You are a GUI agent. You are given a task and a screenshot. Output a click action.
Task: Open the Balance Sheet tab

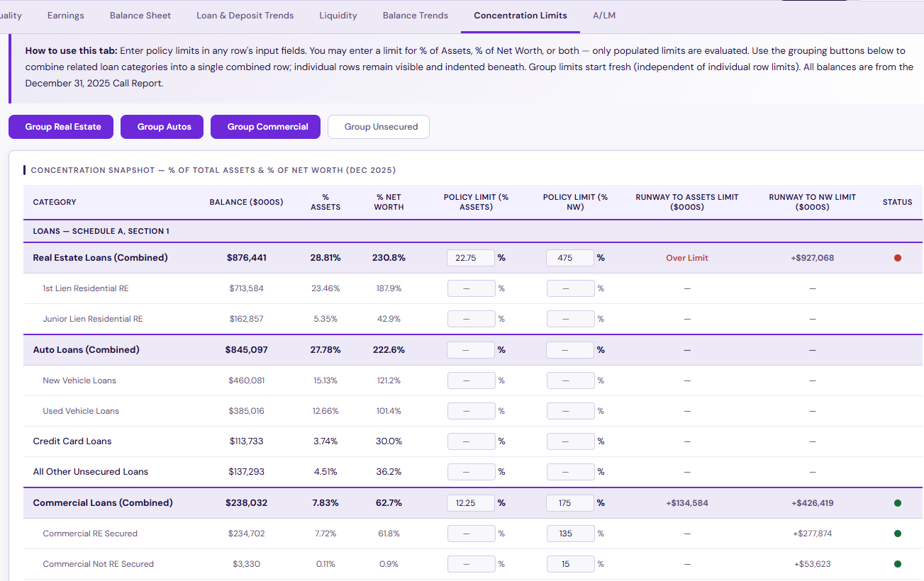pos(140,16)
